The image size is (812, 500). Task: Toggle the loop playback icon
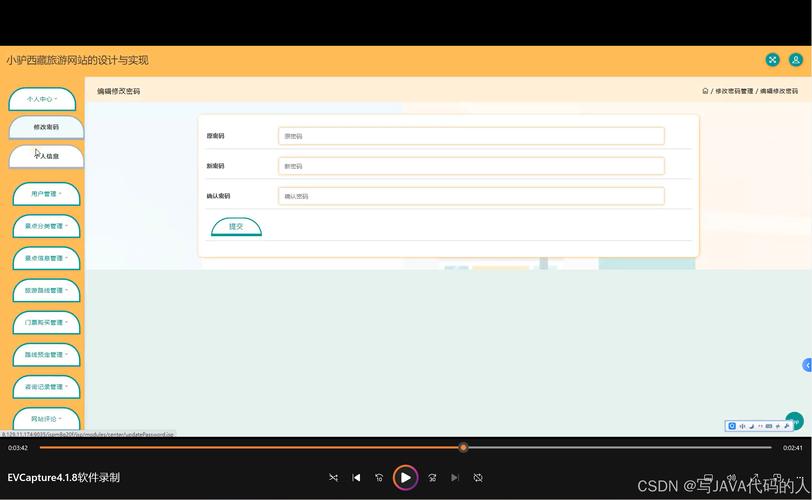click(x=478, y=478)
